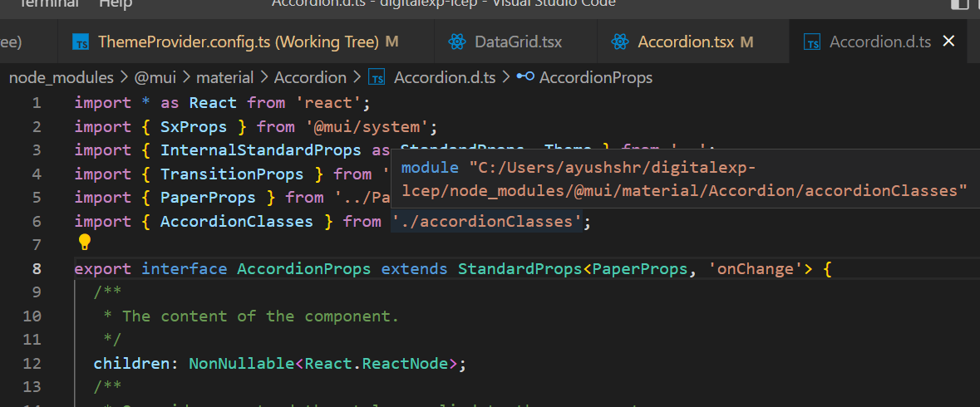Click 'children' property on line 12

pyautogui.click(x=132, y=364)
